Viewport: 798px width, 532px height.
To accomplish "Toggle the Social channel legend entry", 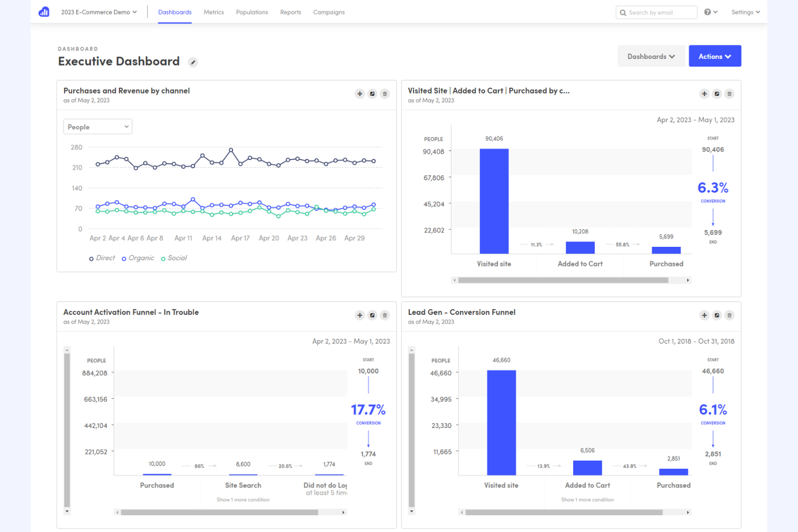I will [174, 258].
